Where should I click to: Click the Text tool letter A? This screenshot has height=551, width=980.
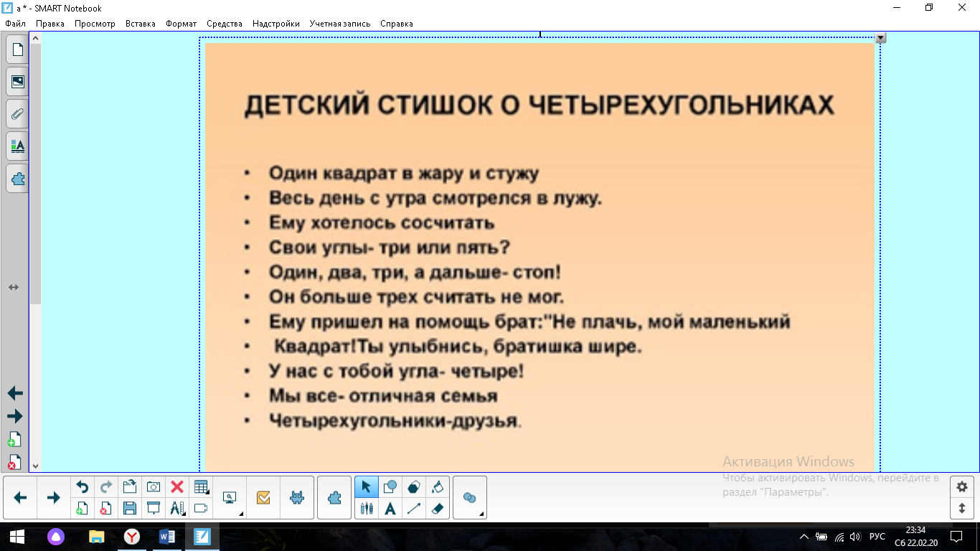pyautogui.click(x=390, y=509)
